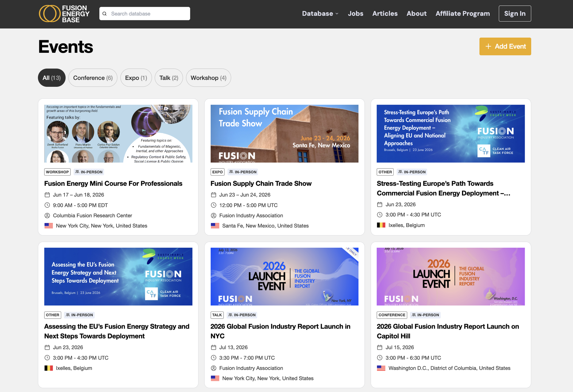Image resolution: width=573 pixels, height=392 pixels.
Task: Navigate to Affiliate Program
Action: (463, 14)
